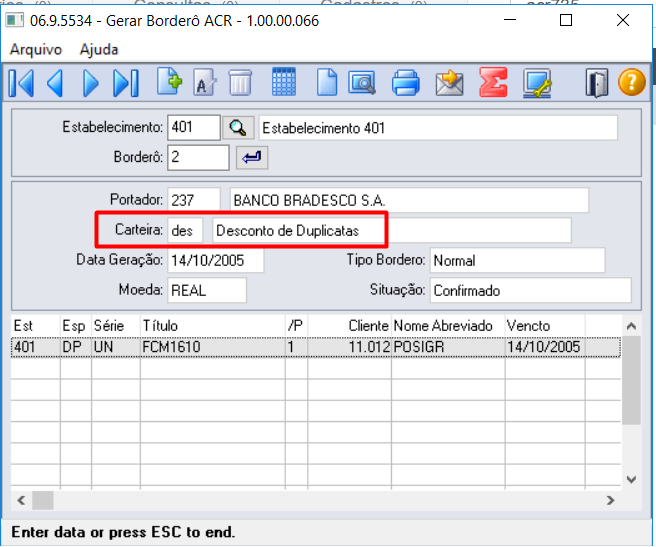The image size is (656, 547).
Task: Click the grid scroll down arrow
Action: [x=631, y=480]
